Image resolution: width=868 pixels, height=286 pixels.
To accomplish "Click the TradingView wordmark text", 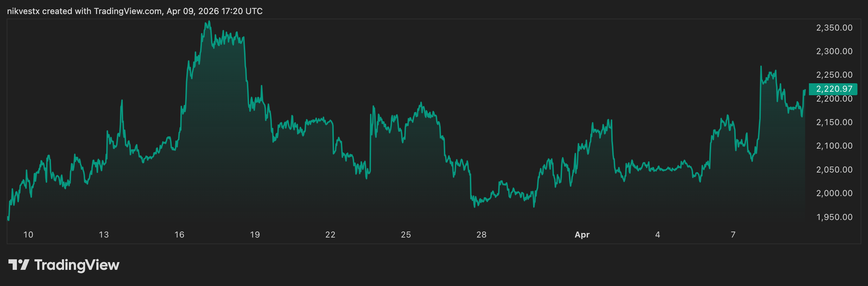I will coord(77,265).
